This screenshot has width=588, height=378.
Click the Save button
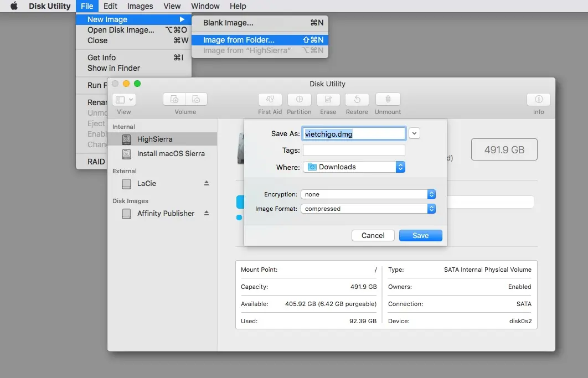pyautogui.click(x=420, y=235)
